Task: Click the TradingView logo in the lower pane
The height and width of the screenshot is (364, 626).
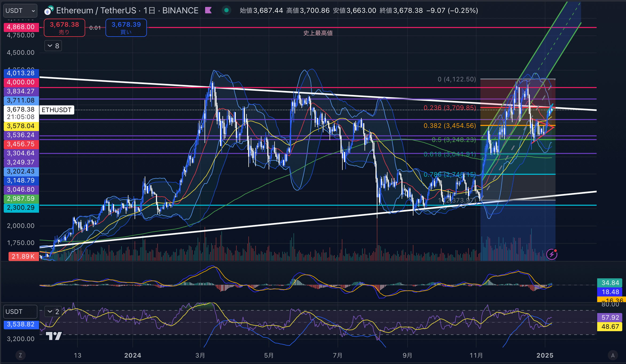Action: pos(54,336)
